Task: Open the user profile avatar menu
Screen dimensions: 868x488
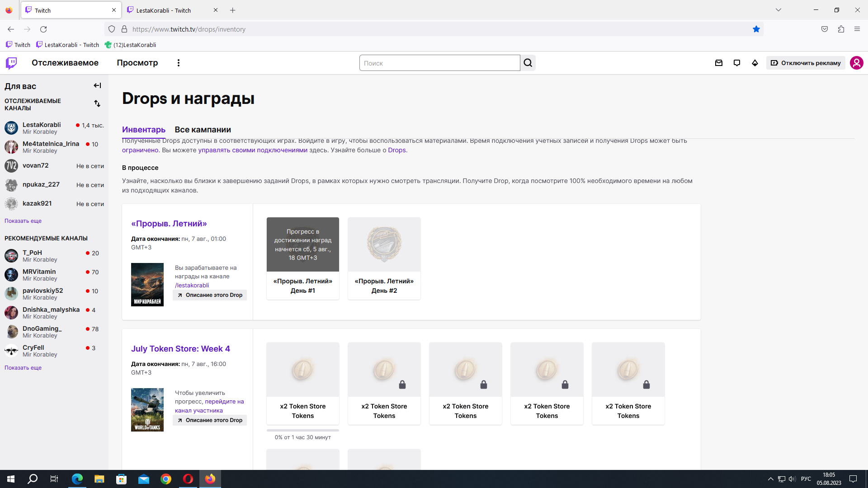Action: coord(857,63)
